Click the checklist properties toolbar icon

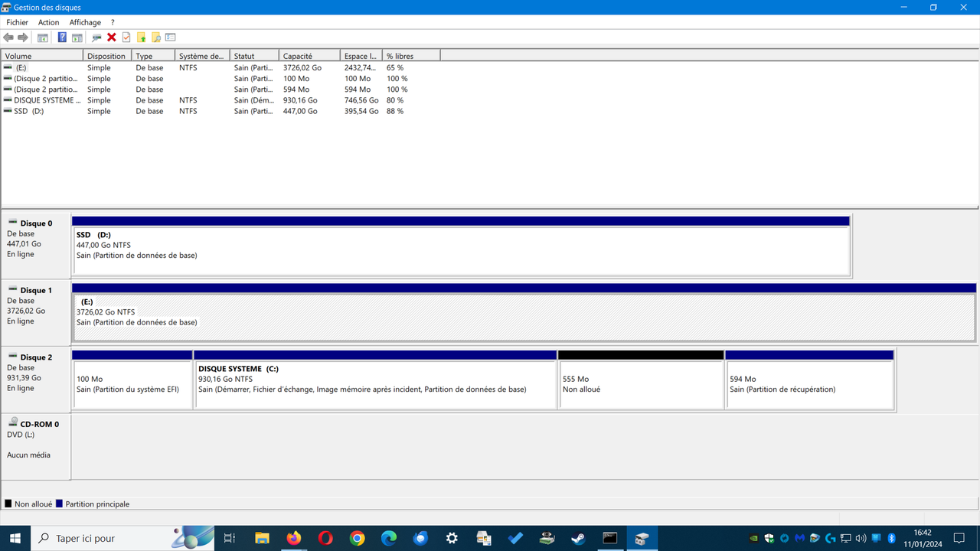125,37
